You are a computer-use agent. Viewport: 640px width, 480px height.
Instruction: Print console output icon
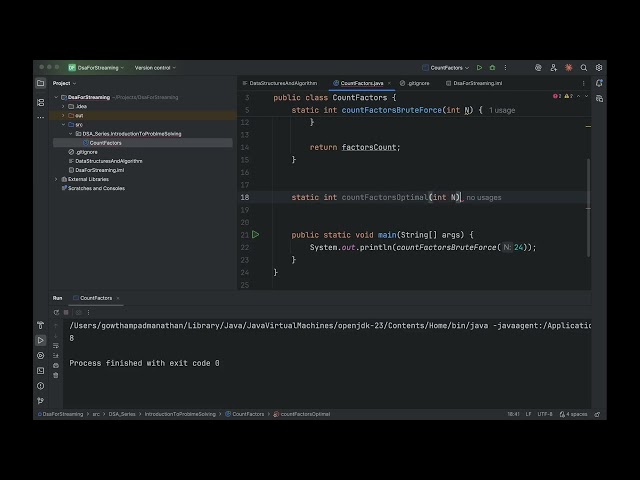[x=56, y=366]
